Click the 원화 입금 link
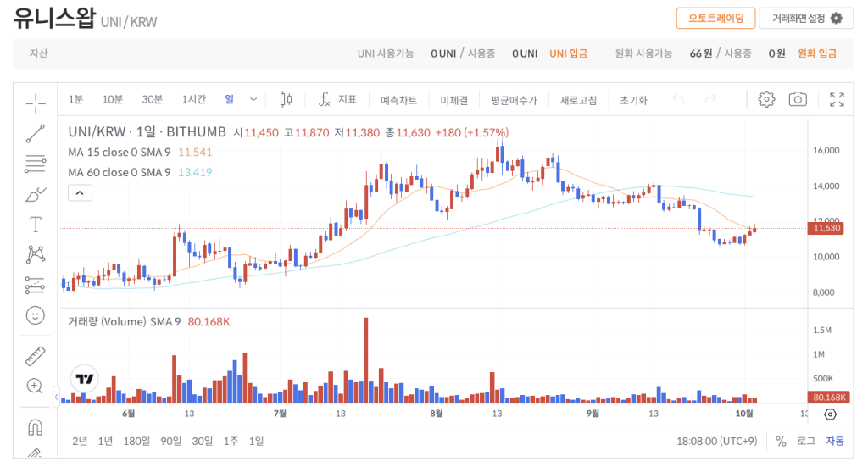The height and width of the screenshot is (467, 868). [x=816, y=53]
